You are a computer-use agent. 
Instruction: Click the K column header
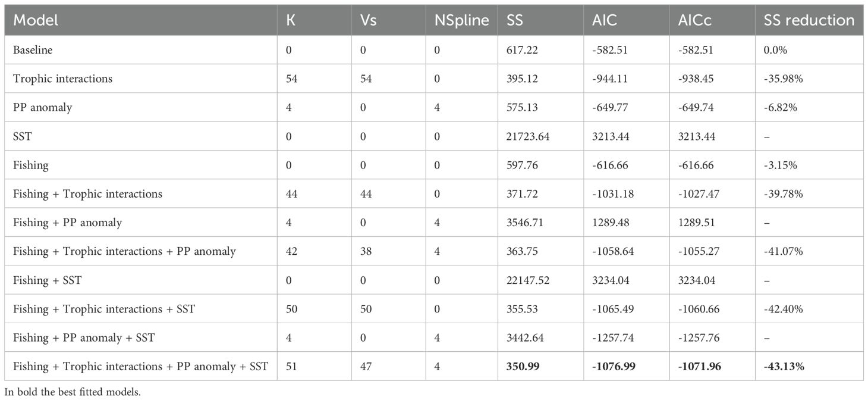tap(290, 20)
